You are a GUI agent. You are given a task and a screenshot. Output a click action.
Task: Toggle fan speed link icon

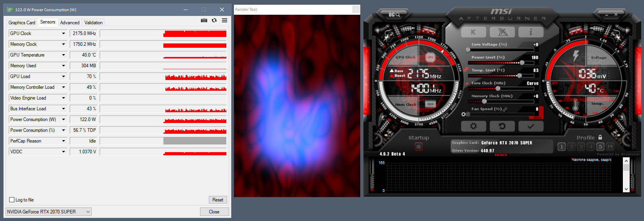(x=505, y=109)
